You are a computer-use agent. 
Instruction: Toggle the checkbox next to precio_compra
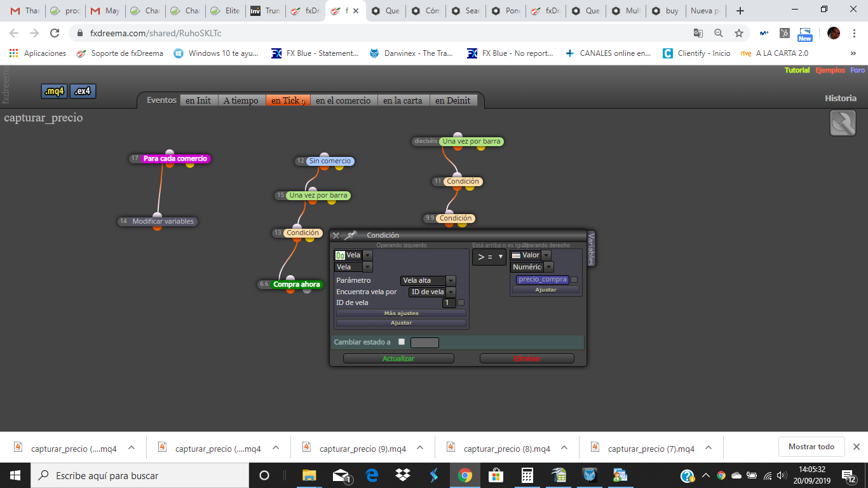[574, 280]
